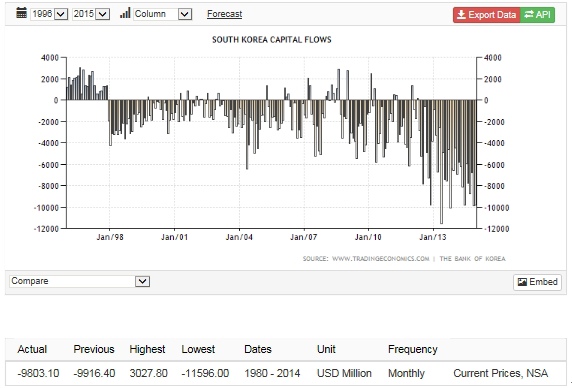Click the Frequency column header

click(x=413, y=349)
